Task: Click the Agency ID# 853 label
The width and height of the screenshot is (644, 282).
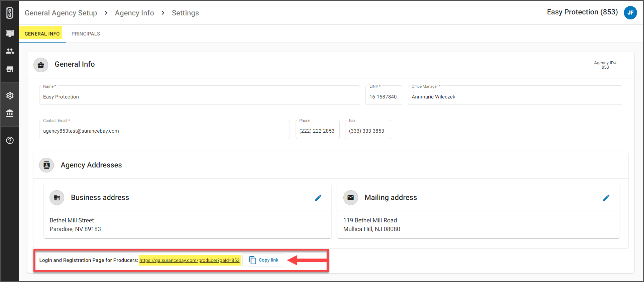Action: click(605, 65)
